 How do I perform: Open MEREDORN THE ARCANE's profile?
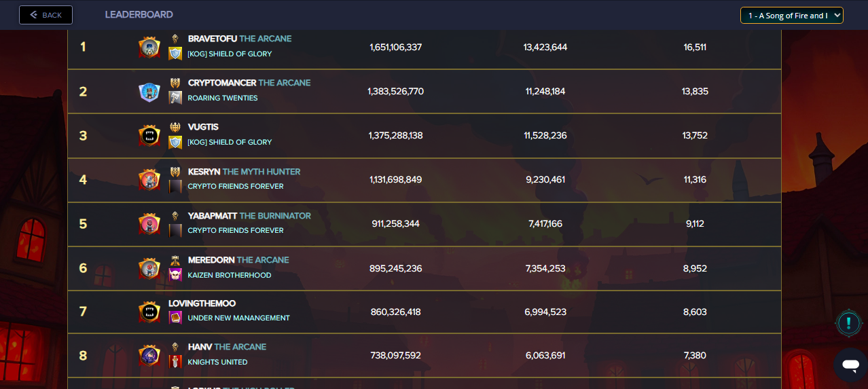pos(238,260)
